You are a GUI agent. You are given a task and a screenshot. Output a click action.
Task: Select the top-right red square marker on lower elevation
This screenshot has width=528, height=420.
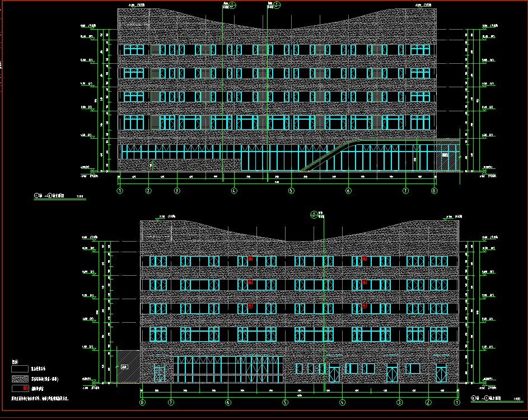click(364, 258)
